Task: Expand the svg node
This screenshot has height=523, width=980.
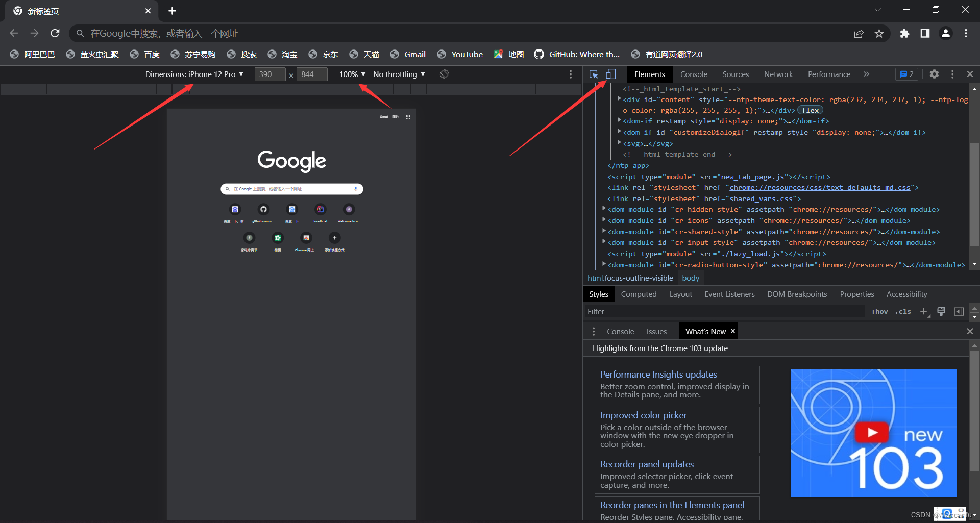Action: click(619, 143)
